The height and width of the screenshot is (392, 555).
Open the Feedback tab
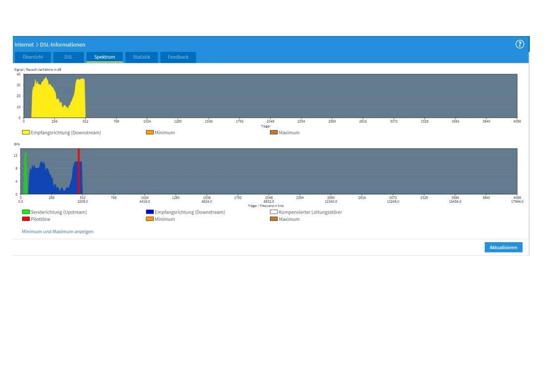pyautogui.click(x=178, y=57)
